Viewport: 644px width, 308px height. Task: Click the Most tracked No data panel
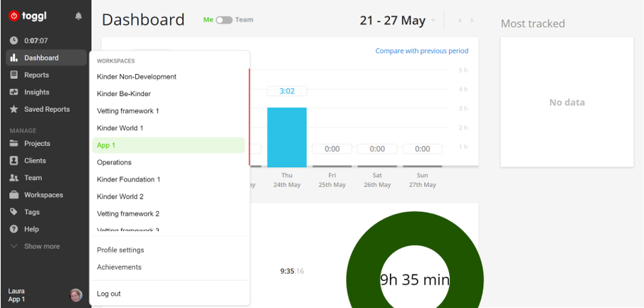566,102
